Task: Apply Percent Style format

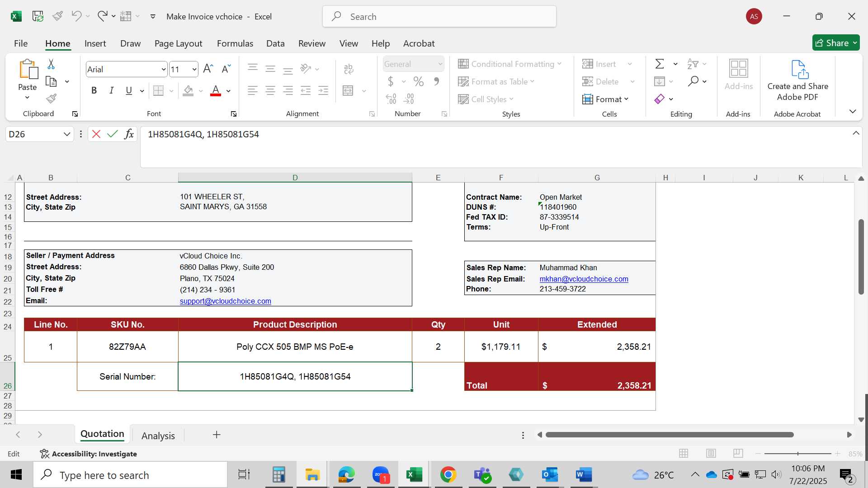Action: click(419, 81)
